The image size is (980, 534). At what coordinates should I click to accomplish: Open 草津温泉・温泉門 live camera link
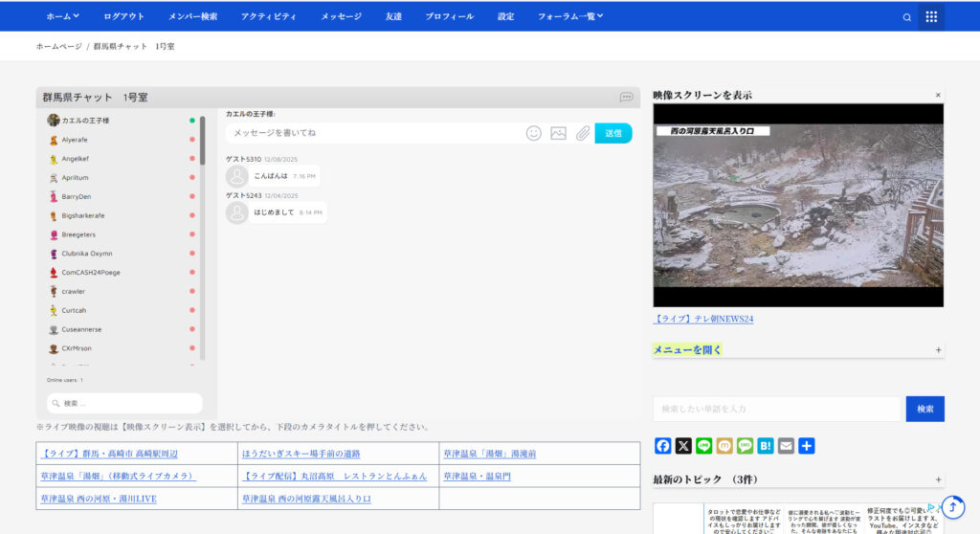click(477, 476)
